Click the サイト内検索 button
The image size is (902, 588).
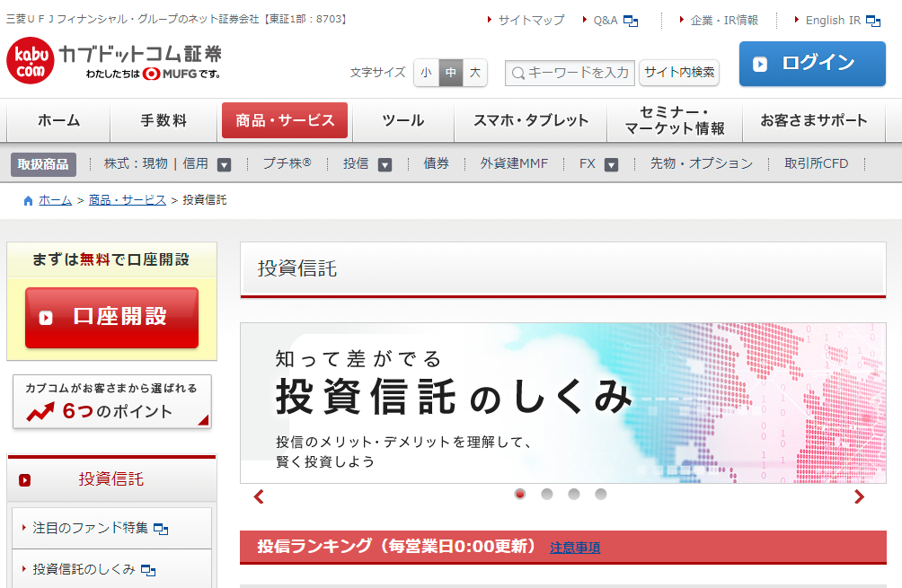tap(679, 73)
